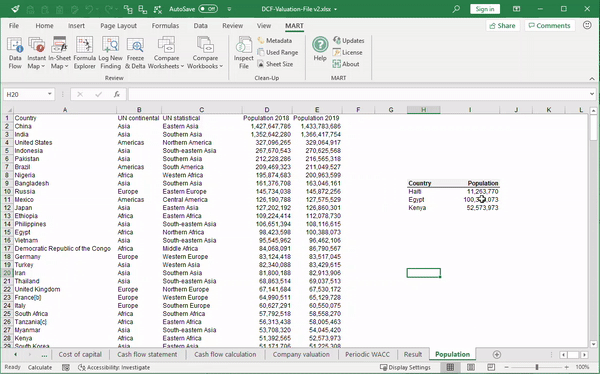Switch to the Page Layout ribbon tab
Viewport: 600px width, 374px height.
point(118,26)
